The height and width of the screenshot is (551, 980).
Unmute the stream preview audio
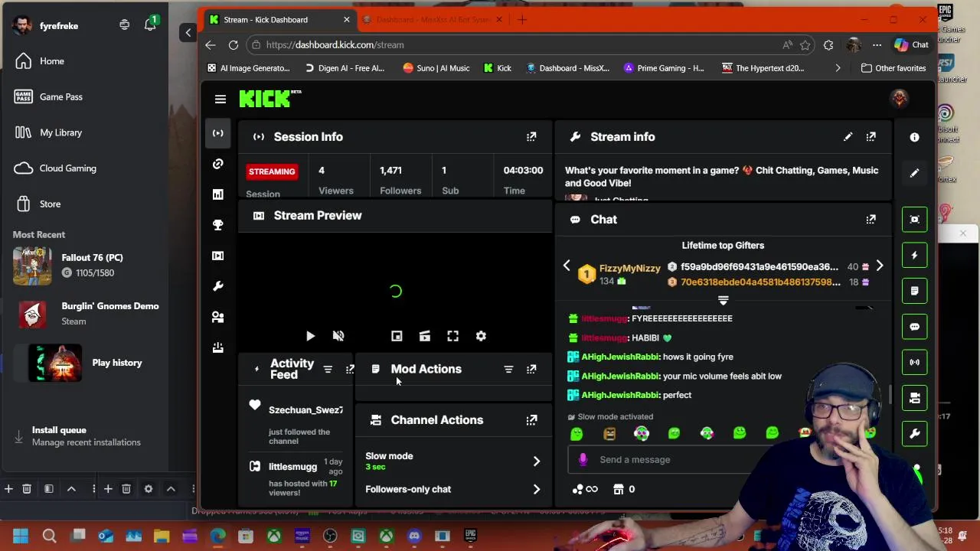tap(338, 336)
